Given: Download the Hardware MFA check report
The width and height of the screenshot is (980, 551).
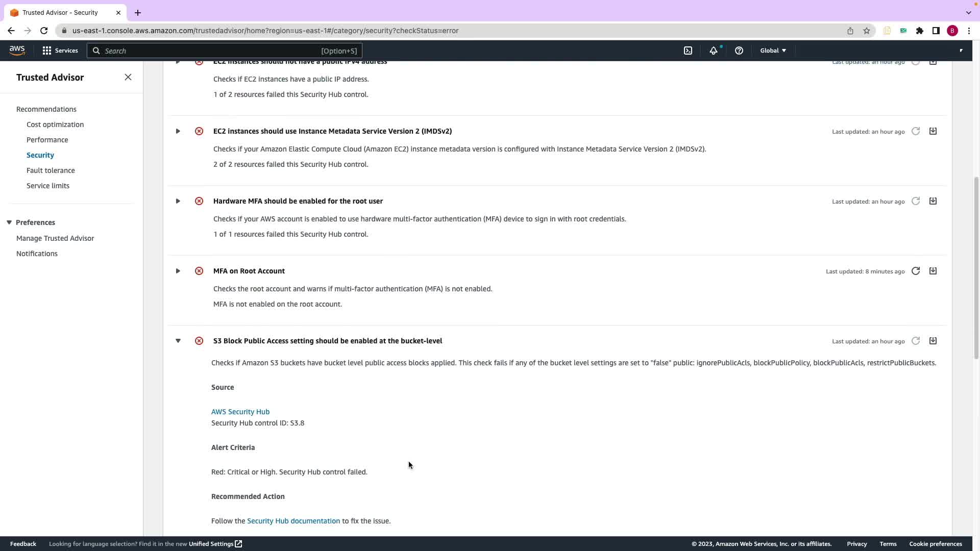Looking at the screenshot, I should 933,201.
